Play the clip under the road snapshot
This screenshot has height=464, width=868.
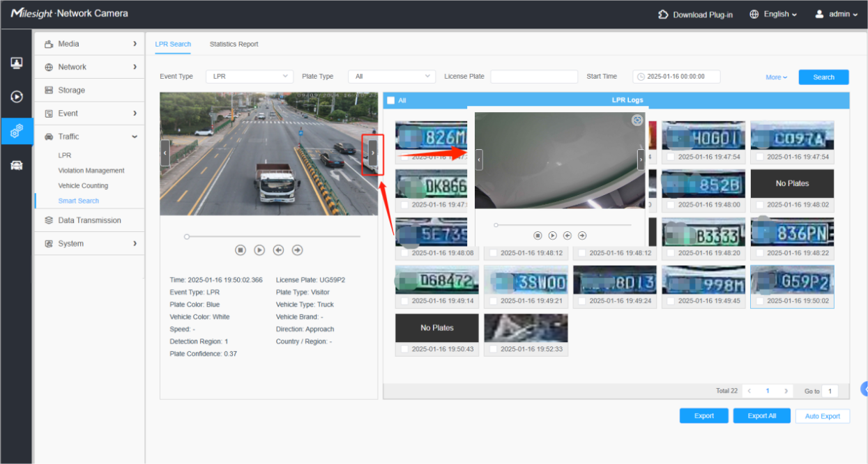[x=259, y=250]
